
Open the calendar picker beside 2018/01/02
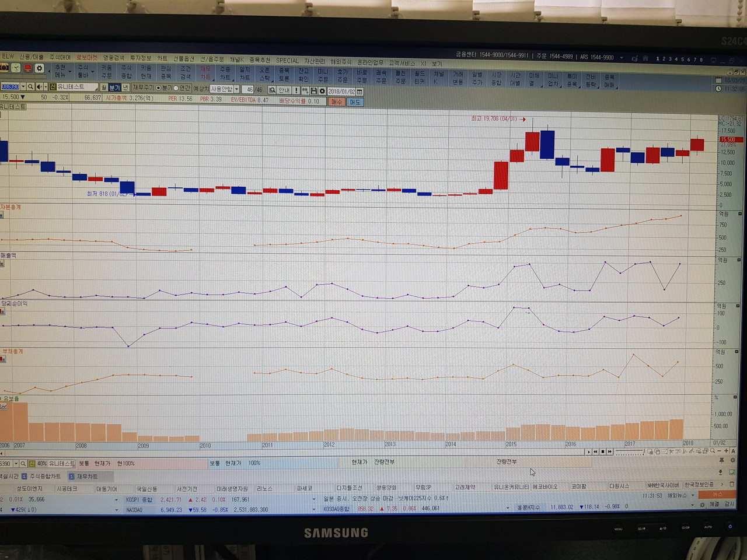(359, 92)
